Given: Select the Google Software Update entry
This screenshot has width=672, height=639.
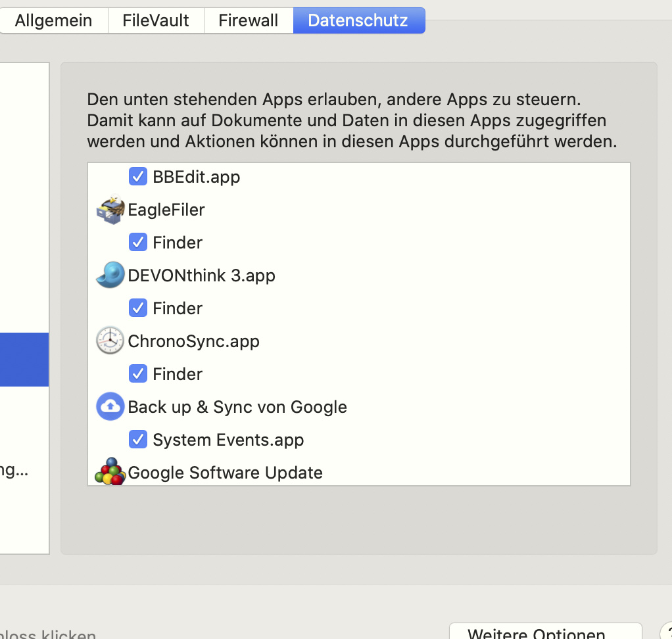Looking at the screenshot, I should pyautogui.click(x=225, y=472).
